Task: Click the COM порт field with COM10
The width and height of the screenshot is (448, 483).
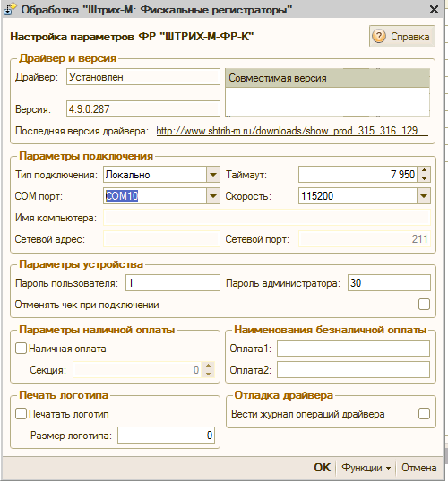Action: click(x=155, y=196)
